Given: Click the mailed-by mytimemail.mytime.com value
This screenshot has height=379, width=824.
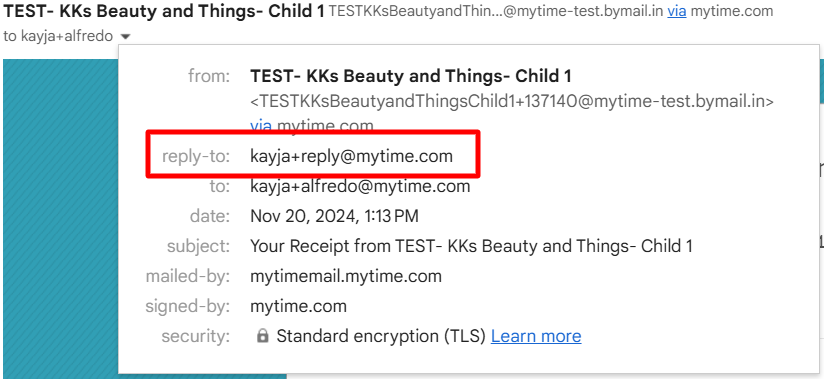Looking at the screenshot, I should pos(346,276).
